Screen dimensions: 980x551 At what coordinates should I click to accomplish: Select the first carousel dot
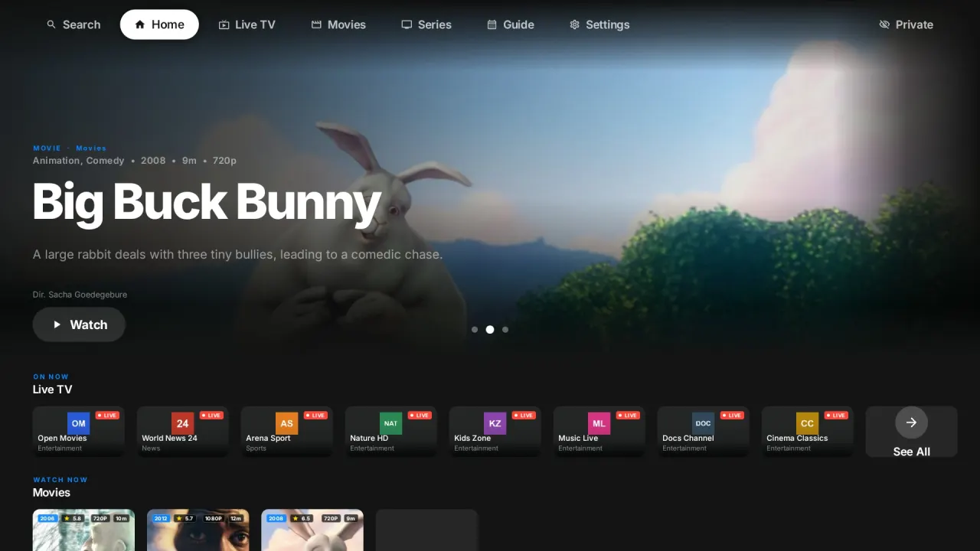(475, 330)
